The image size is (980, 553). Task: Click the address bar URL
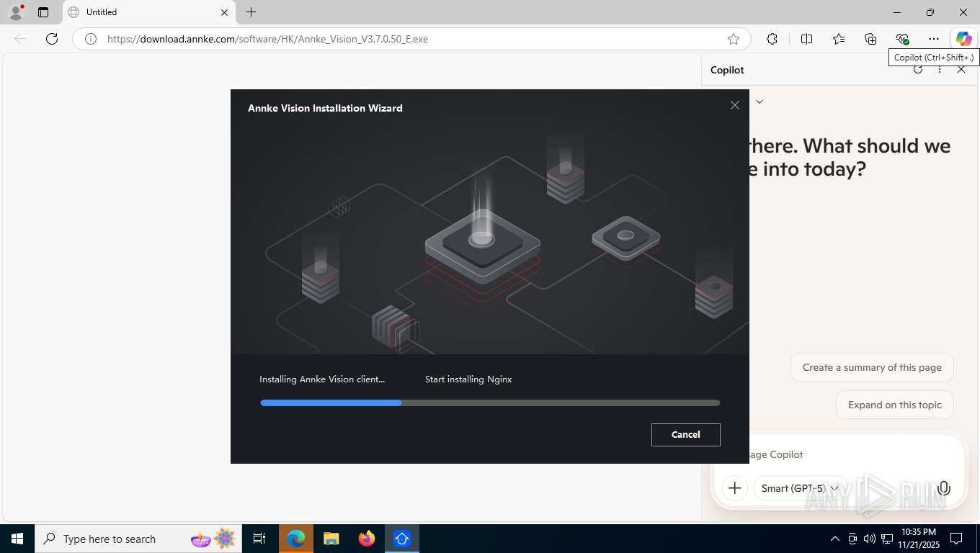pyautogui.click(x=267, y=39)
